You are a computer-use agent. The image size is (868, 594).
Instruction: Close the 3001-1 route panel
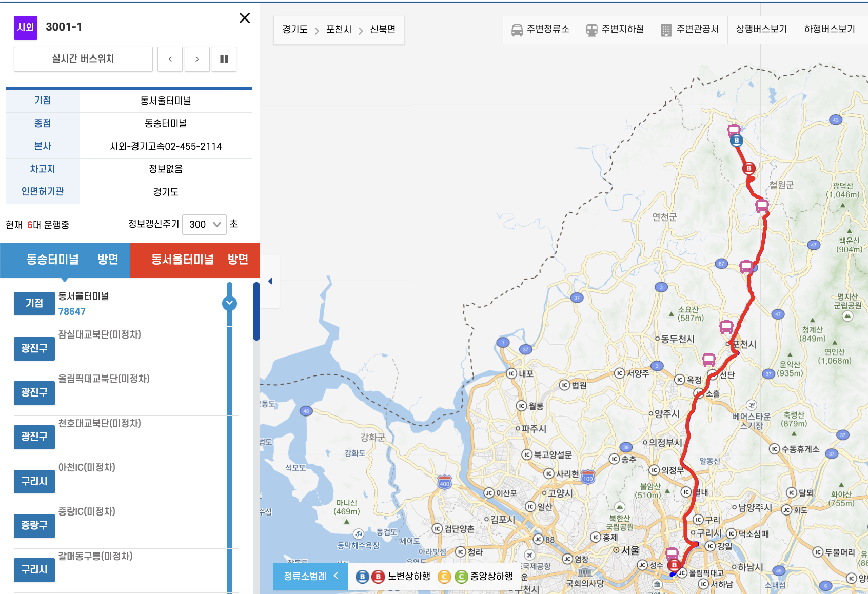245,18
